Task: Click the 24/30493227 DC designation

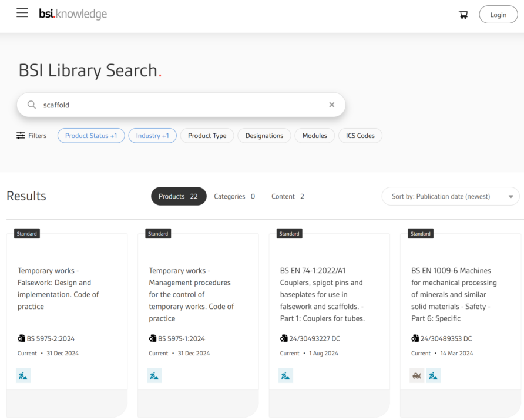Action: pos(314,338)
